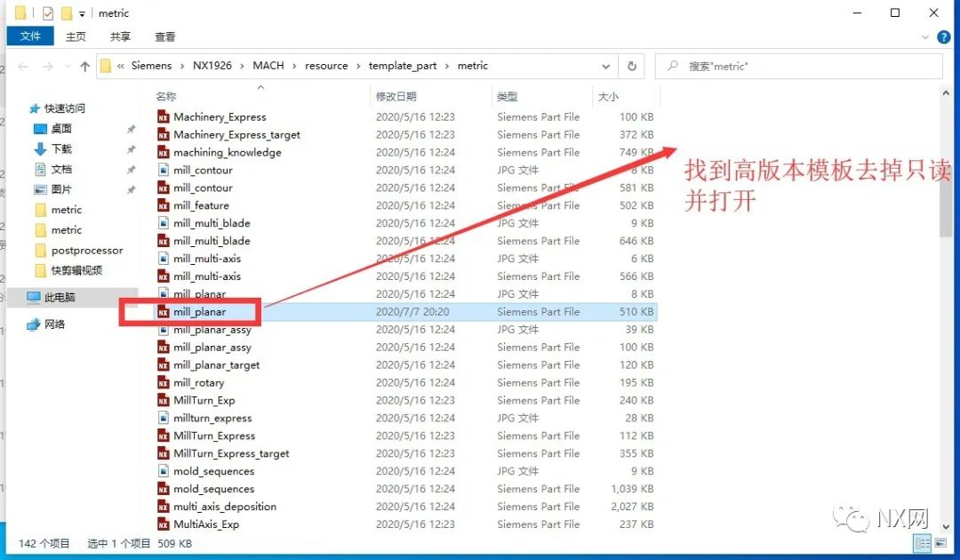Click the NX icon of multi_axis_deposition file
Image resolution: width=960 pixels, height=560 pixels.
point(163,508)
